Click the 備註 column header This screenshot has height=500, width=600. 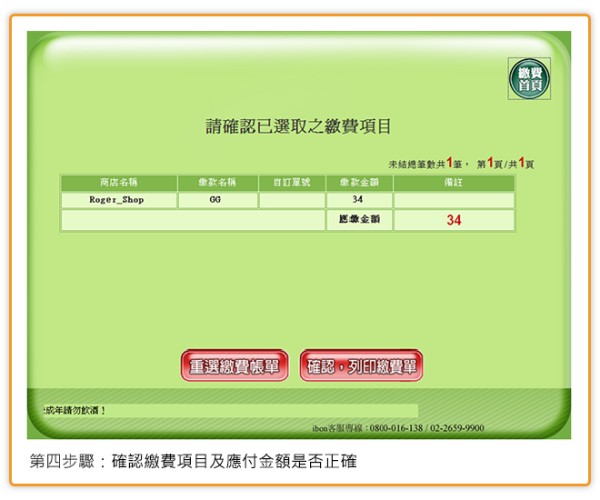[454, 183]
